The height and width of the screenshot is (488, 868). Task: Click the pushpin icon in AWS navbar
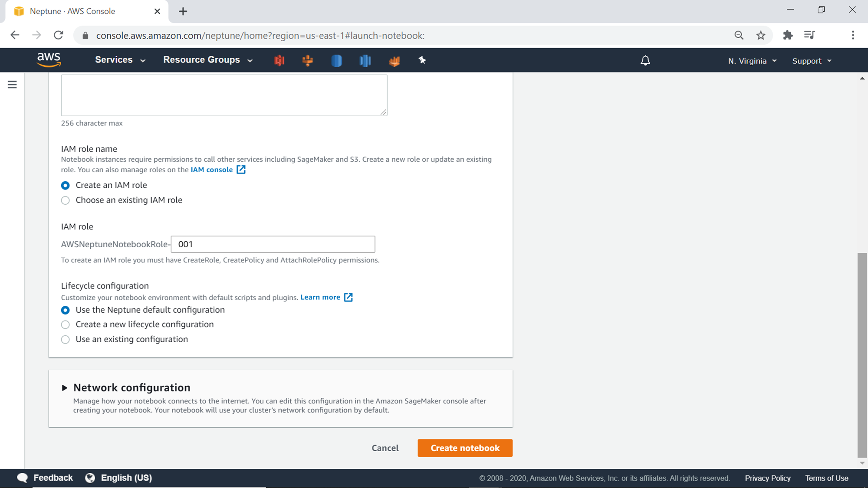tap(422, 60)
